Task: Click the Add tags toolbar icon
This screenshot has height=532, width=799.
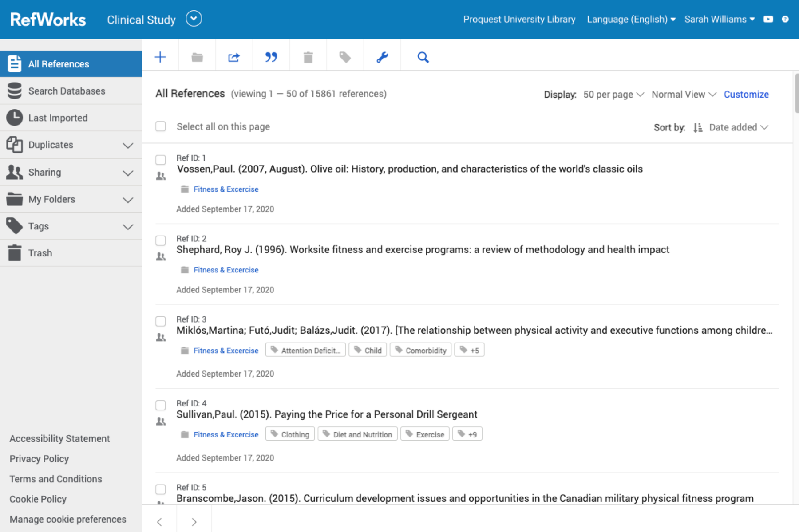Action: click(x=345, y=57)
